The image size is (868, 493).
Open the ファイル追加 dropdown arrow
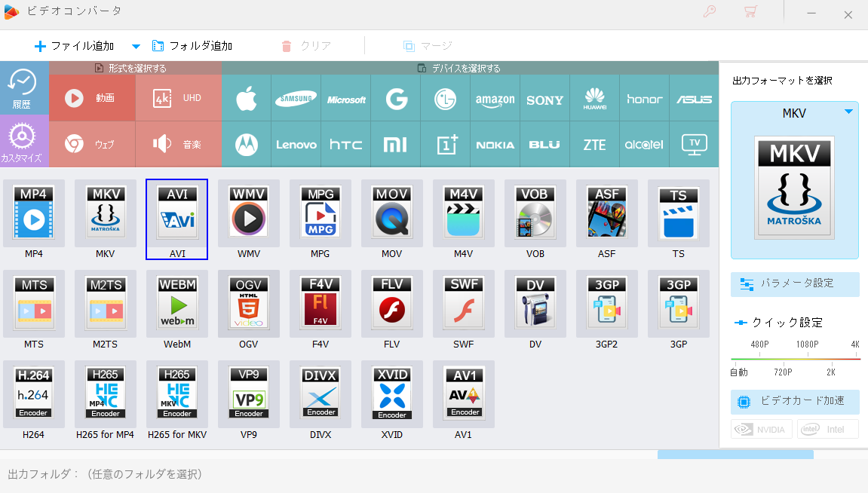click(x=136, y=47)
